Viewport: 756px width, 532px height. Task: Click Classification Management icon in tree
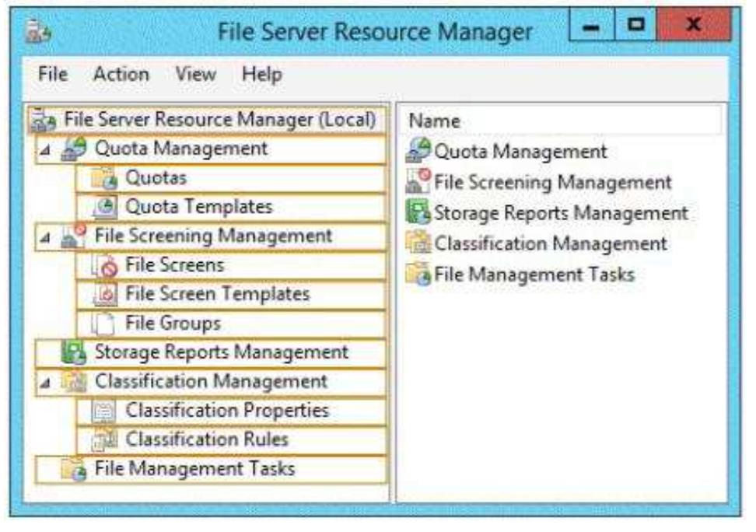tap(74, 382)
